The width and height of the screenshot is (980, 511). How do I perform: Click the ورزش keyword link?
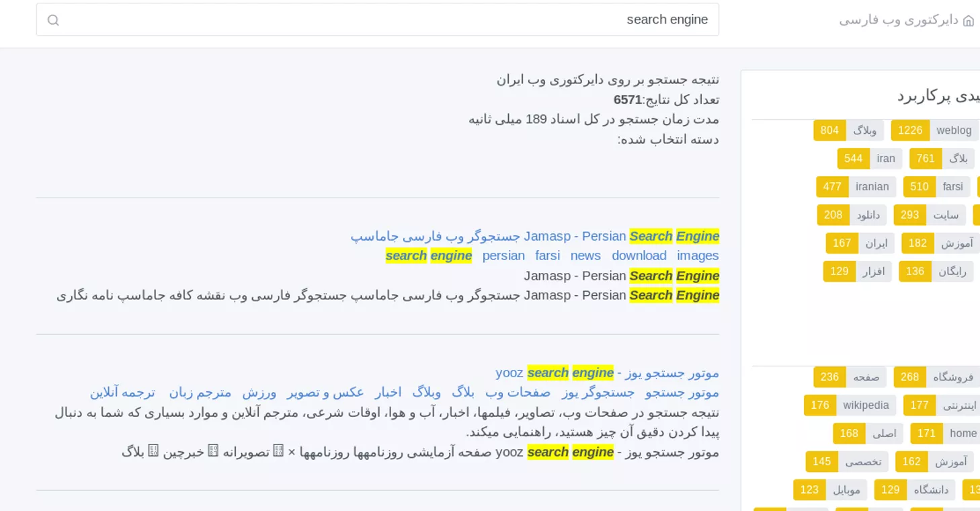tap(259, 392)
